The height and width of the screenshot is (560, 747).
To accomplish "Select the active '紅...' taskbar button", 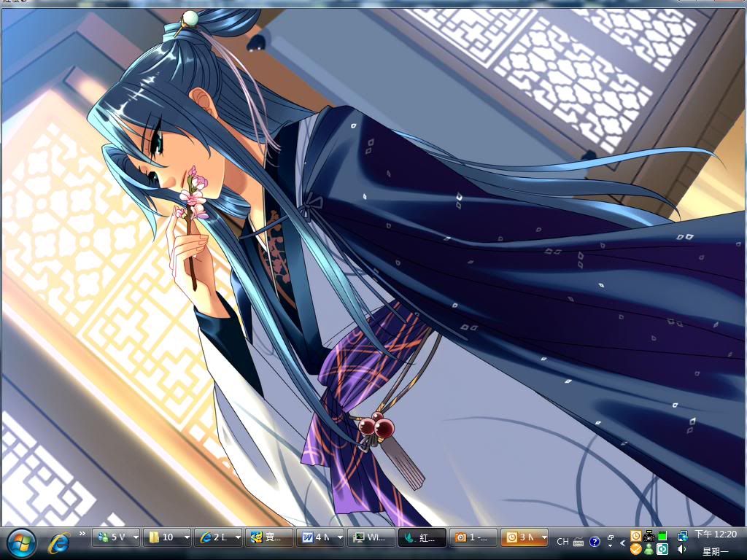I will pyautogui.click(x=422, y=538).
